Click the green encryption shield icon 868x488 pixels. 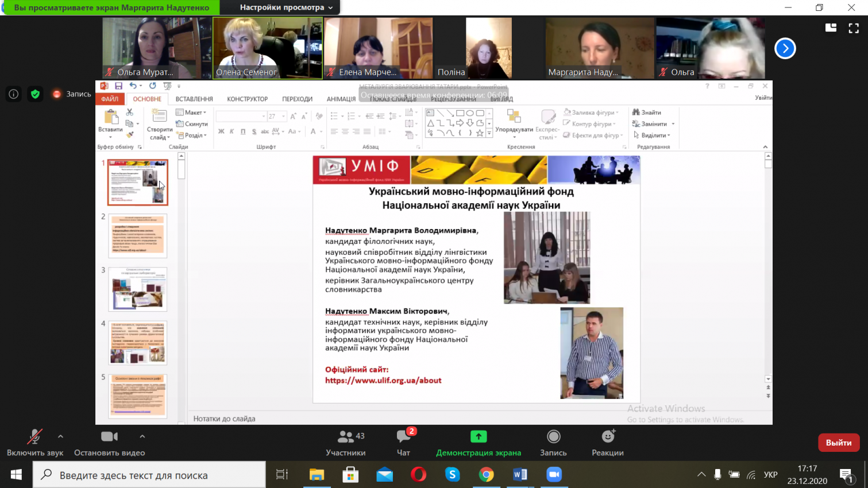[x=35, y=94]
